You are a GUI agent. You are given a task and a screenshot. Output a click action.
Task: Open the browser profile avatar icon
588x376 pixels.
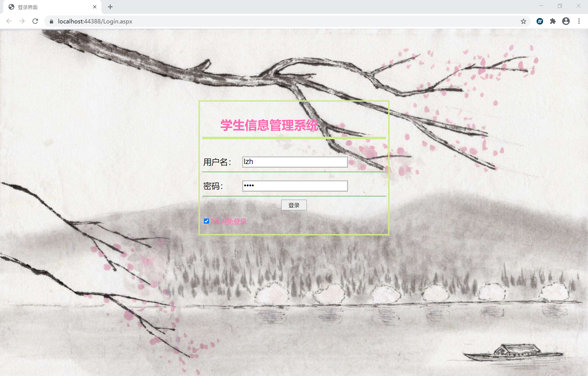(566, 21)
